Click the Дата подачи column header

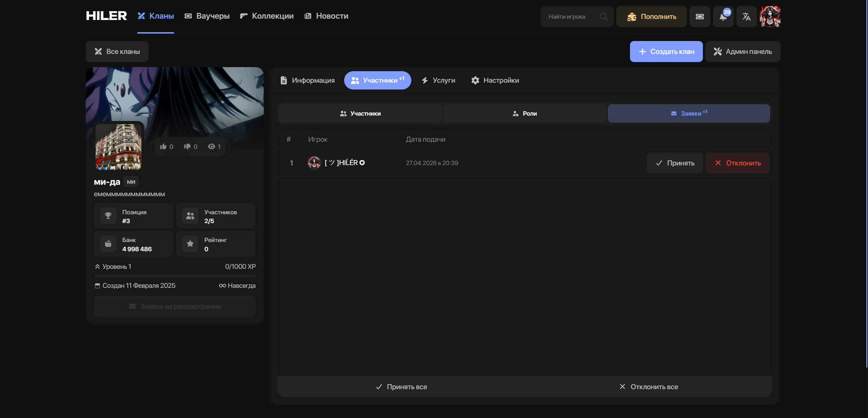coord(426,139)
